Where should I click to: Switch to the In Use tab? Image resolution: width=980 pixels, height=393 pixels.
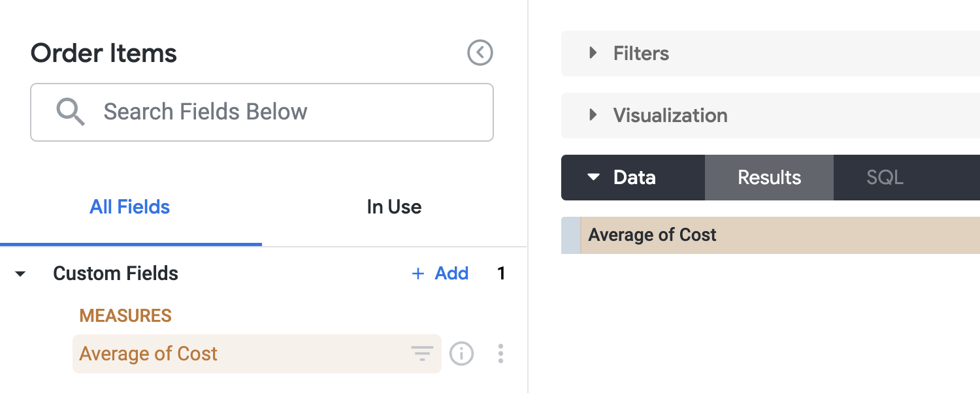[393, 207]
